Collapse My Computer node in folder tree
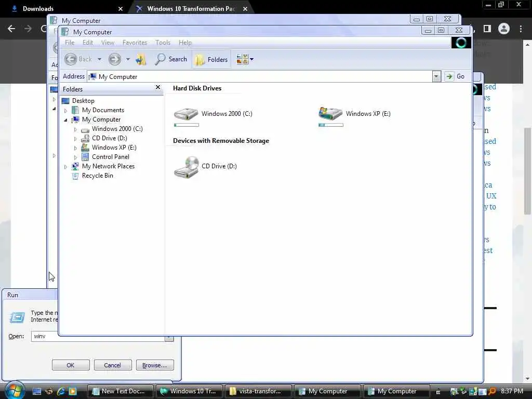Viewport: 532px width, 399px height. 65,120
